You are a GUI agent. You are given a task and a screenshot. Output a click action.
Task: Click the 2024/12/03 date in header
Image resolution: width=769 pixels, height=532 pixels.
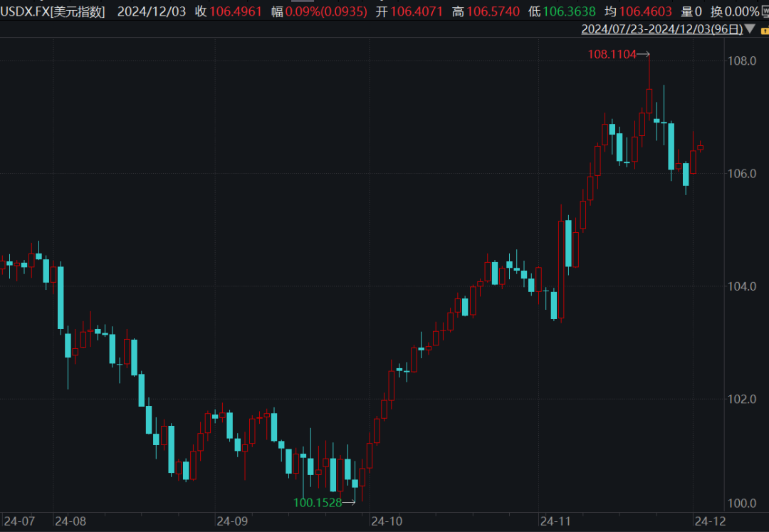coord(152,11)
